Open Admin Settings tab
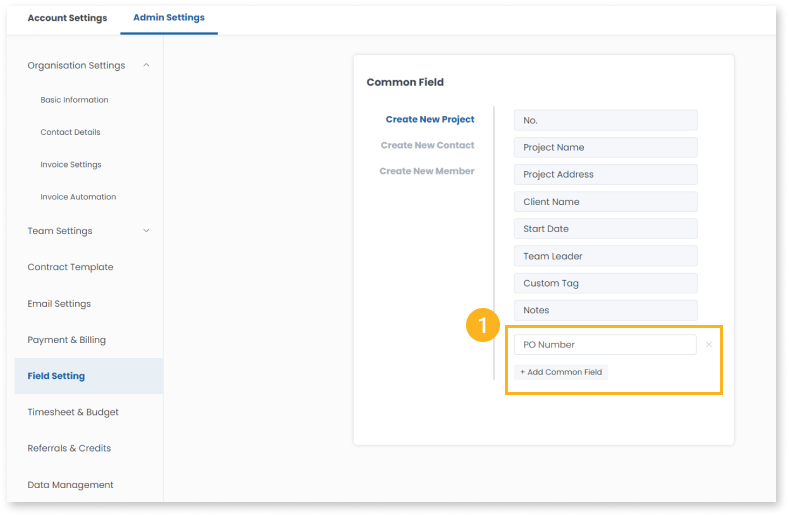This screenshot has width=789, height=516. pyautogui.click(x=169, y=18)
